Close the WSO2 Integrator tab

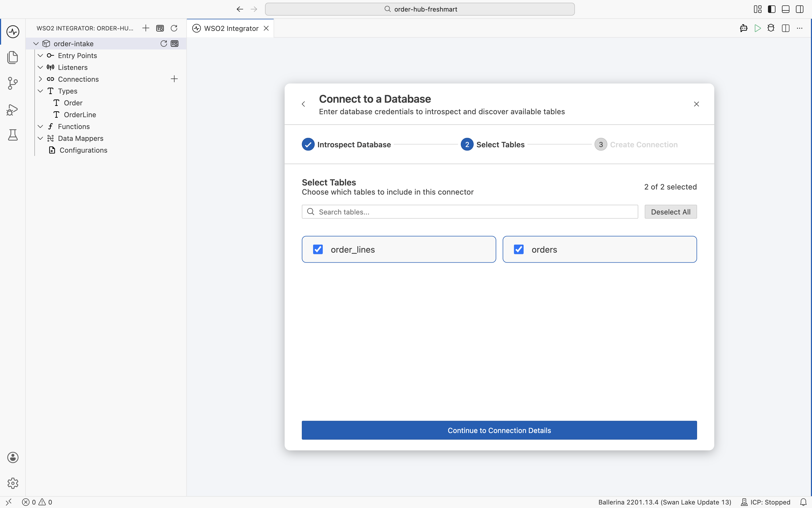266,28
